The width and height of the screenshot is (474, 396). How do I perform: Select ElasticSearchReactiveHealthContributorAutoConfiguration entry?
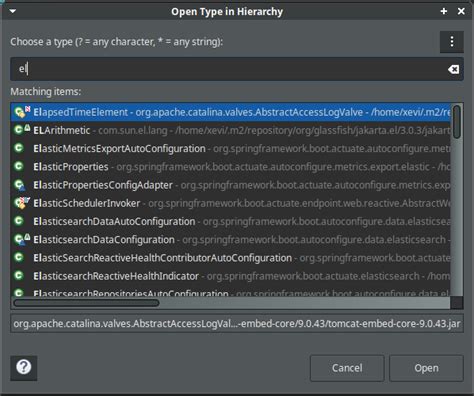(x=231, y=258)
